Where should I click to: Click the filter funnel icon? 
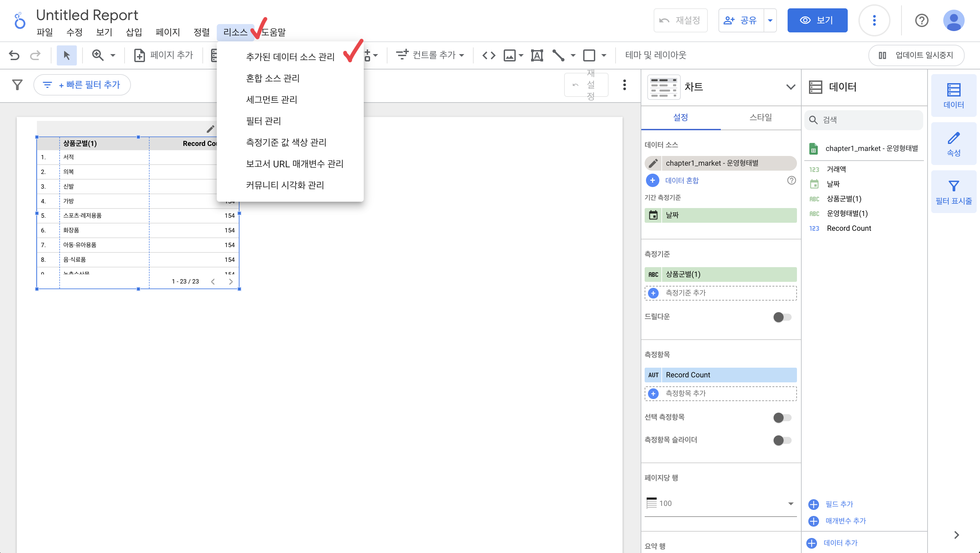17,84
